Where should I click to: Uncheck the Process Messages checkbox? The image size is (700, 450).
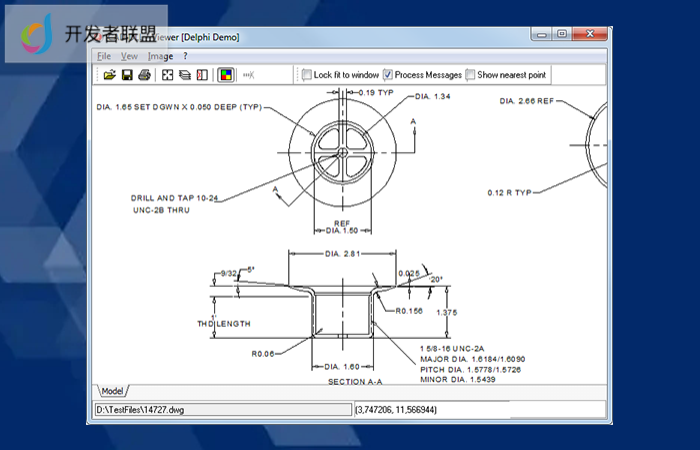click(x=387, y=75)
